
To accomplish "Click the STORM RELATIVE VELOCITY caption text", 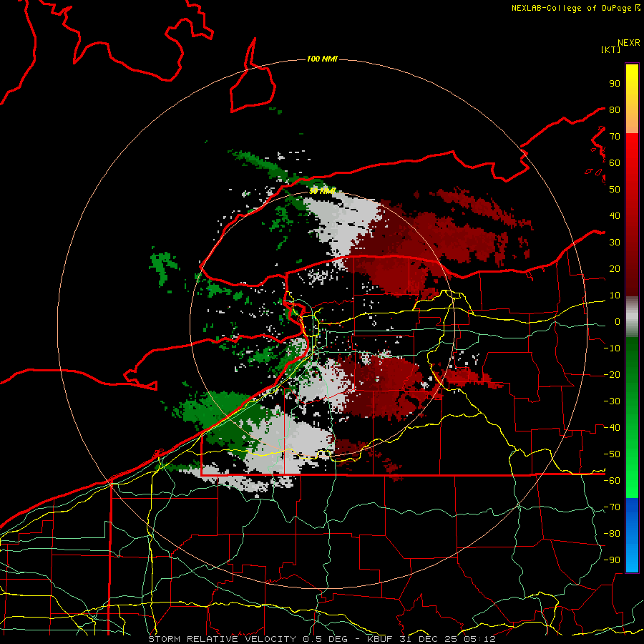I will (x=222, y=639).
